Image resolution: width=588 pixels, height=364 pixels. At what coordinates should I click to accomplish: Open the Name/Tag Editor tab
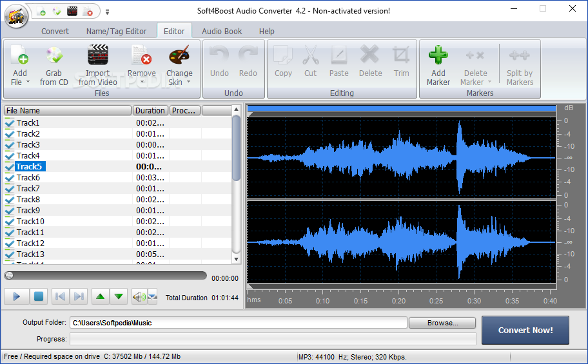[x=116, y=32]
